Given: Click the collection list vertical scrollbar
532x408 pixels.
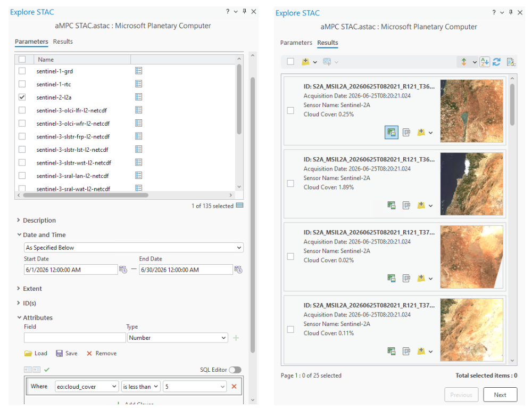Looking at the screenshot, I should point(239,99).
